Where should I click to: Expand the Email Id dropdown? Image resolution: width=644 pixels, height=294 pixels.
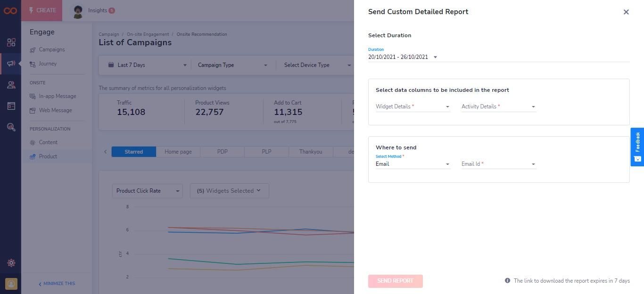click(498, 164)
